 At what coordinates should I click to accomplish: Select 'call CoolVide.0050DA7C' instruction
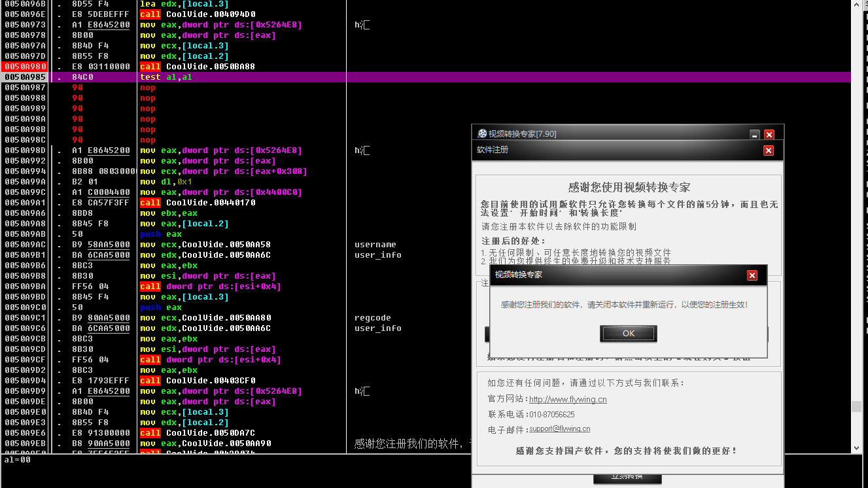(198, 433)
